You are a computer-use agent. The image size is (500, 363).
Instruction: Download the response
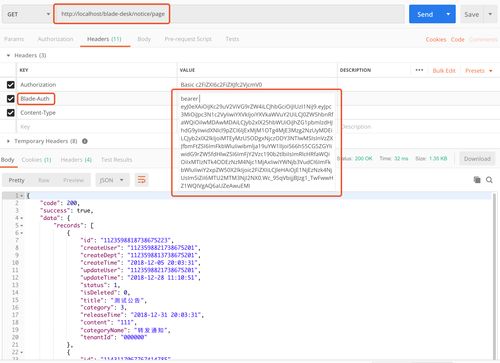(x=477, y=159)
